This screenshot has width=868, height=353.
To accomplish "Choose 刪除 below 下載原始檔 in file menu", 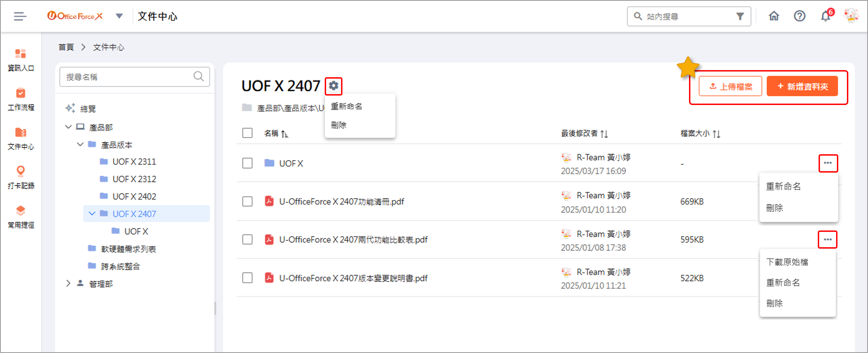I will 774,303.
